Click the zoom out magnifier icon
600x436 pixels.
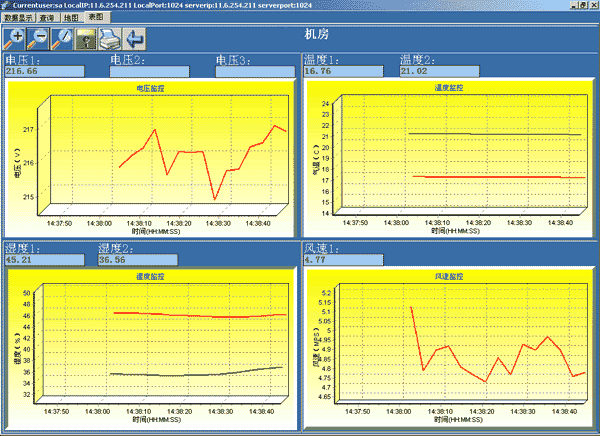(39, 38)
